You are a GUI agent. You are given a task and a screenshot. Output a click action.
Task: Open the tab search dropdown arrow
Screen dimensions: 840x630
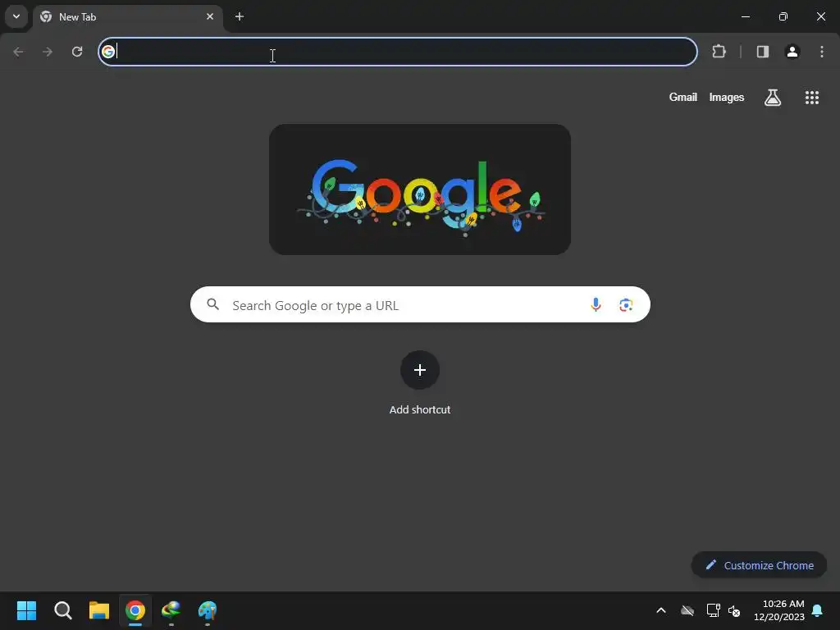(x=16, y=16)
